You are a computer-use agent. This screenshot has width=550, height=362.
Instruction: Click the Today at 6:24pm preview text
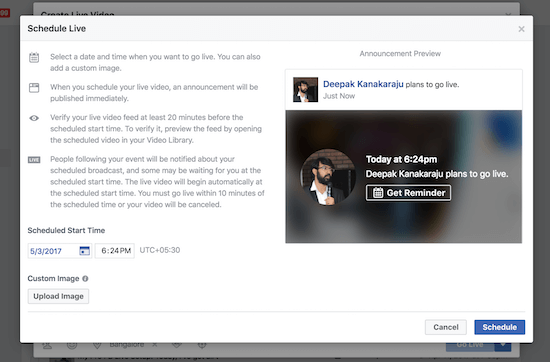click(402, 160)
